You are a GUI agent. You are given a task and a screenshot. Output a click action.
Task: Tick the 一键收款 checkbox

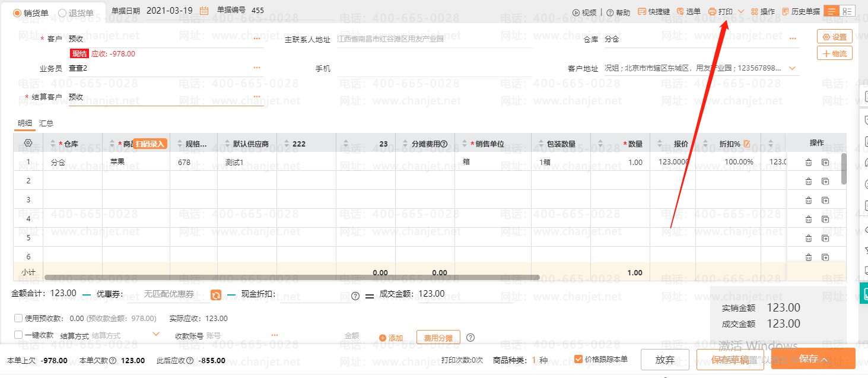18,335
